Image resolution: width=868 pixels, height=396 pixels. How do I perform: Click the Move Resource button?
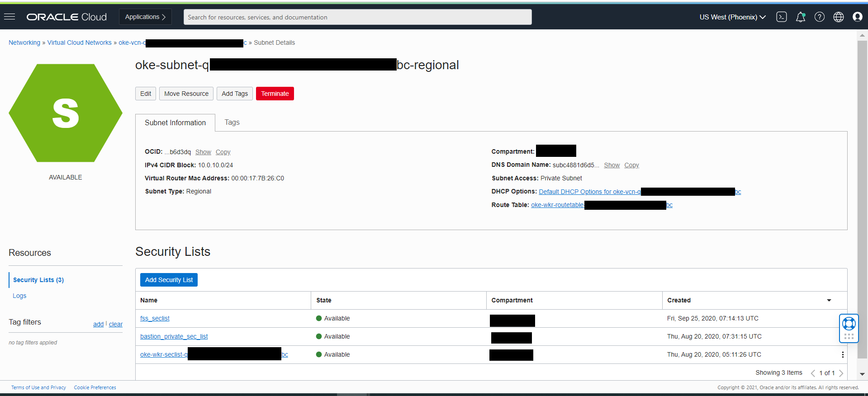[186, 94]
